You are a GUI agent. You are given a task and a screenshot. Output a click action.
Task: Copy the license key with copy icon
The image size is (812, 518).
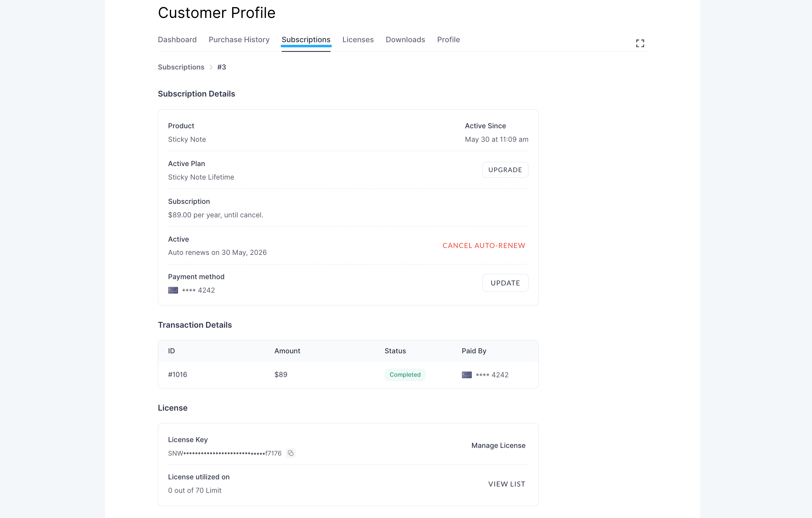coord(290,453)
